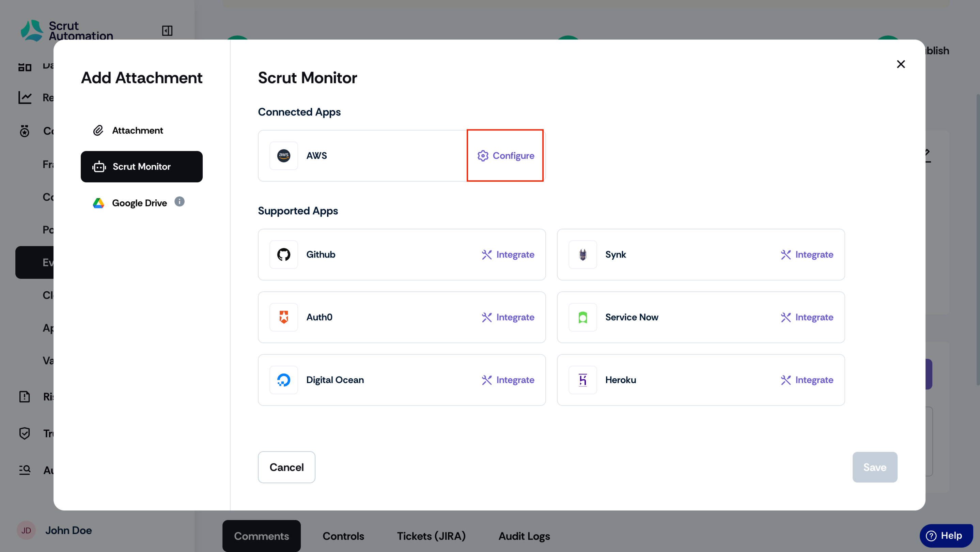Click the AWS app icon
This screenshot has height=552, width=980.
point(283,156)
